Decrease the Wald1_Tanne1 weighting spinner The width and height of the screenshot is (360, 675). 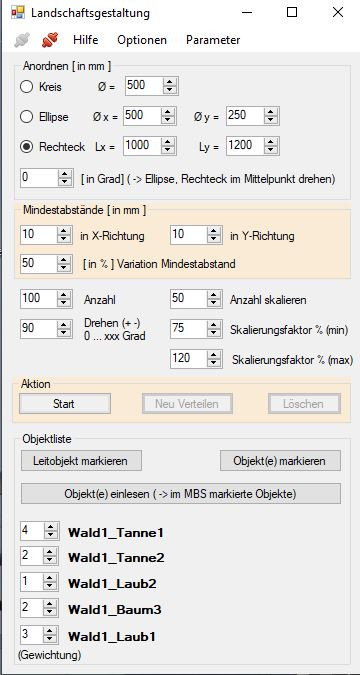click(51, 535)
